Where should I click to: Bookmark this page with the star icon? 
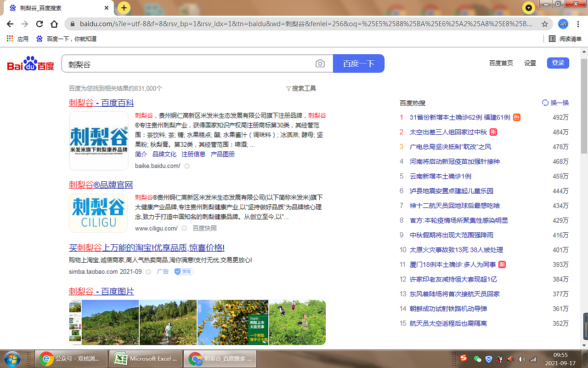[545, 24]
